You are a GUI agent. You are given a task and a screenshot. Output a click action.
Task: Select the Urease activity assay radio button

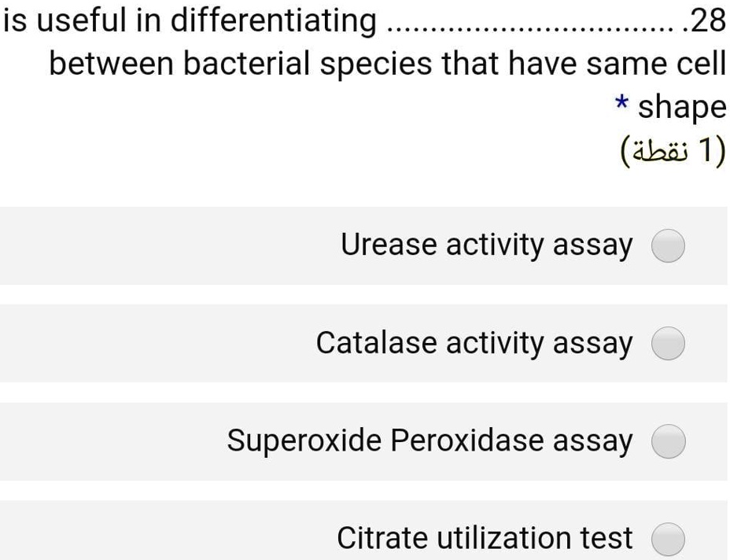[668, 245]
